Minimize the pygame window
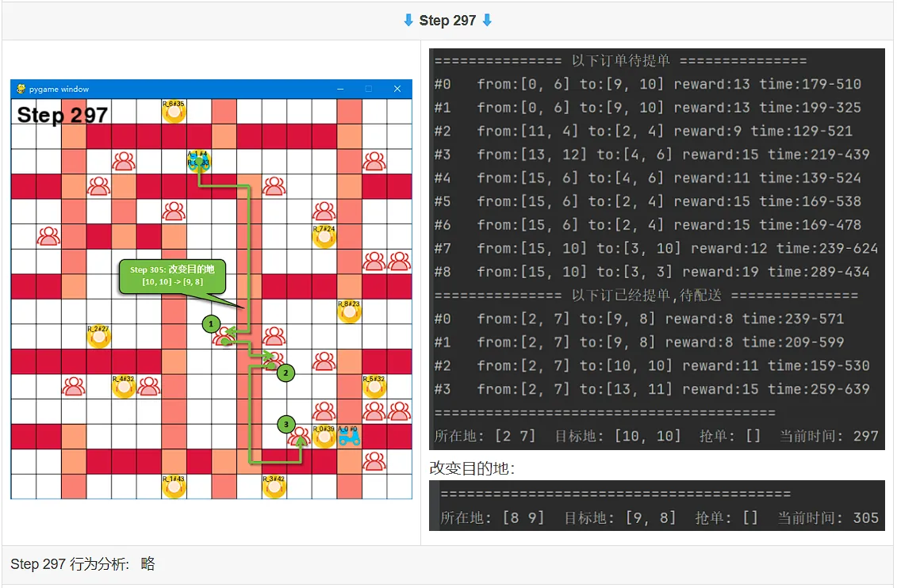The height and width of the screenshot is (588, 897). click(x=340, y=89)
